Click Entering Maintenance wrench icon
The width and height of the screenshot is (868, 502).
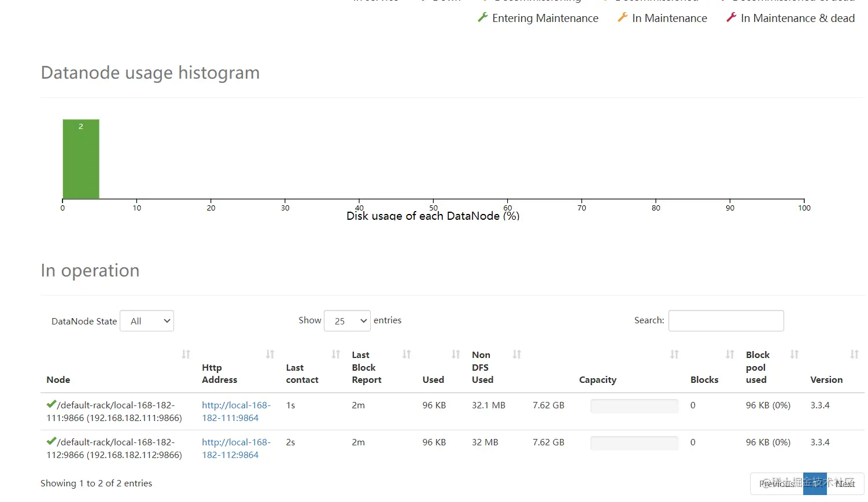click(483, 17)
